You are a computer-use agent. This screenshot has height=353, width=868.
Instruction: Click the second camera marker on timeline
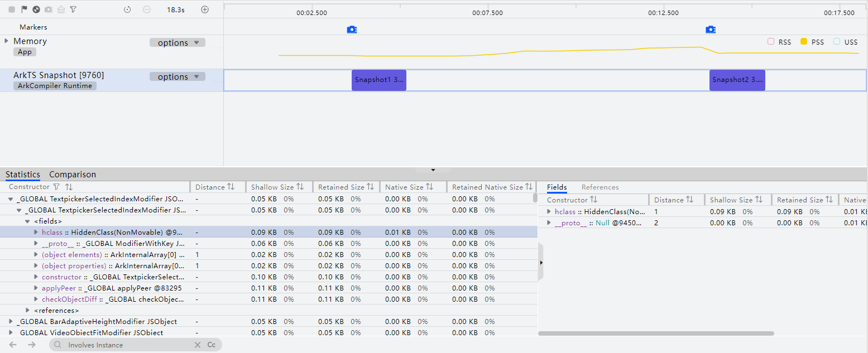pos(711,30)
